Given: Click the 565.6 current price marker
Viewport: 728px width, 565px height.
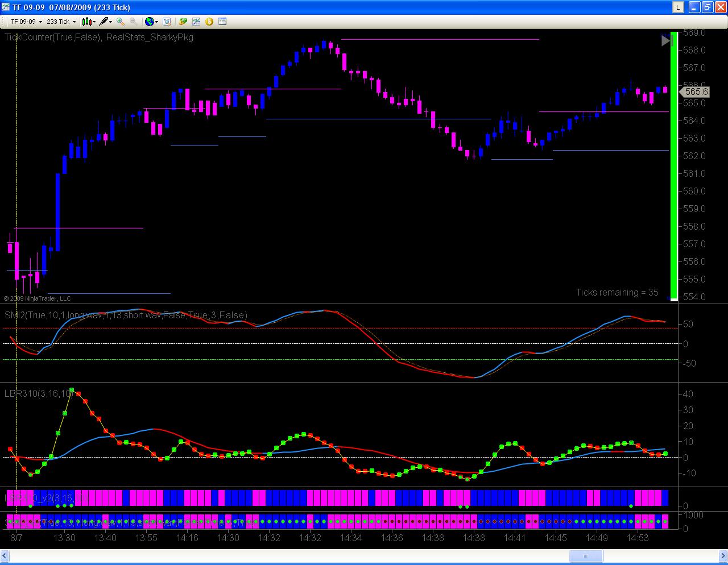Looking at the screenshot, I should tap(695, 92).
